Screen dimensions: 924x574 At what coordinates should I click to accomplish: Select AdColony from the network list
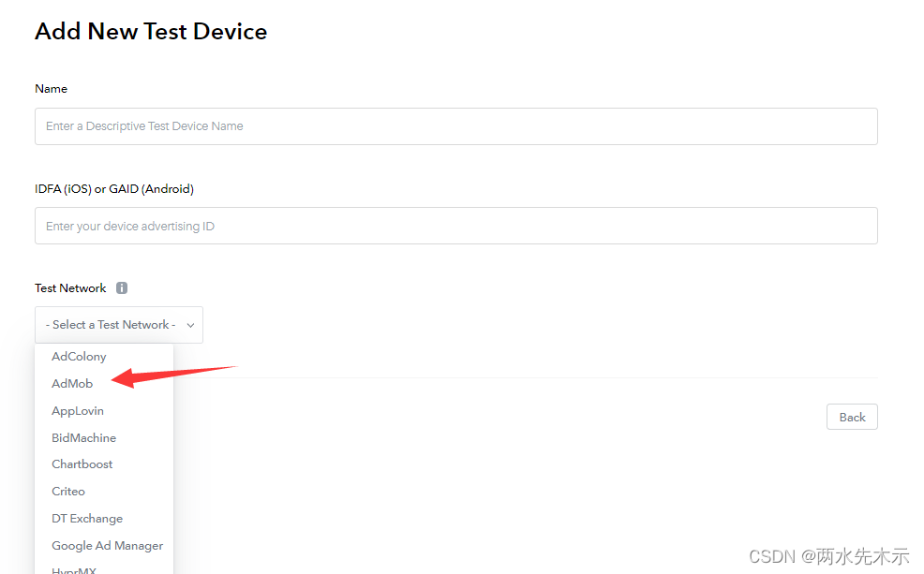78,356
